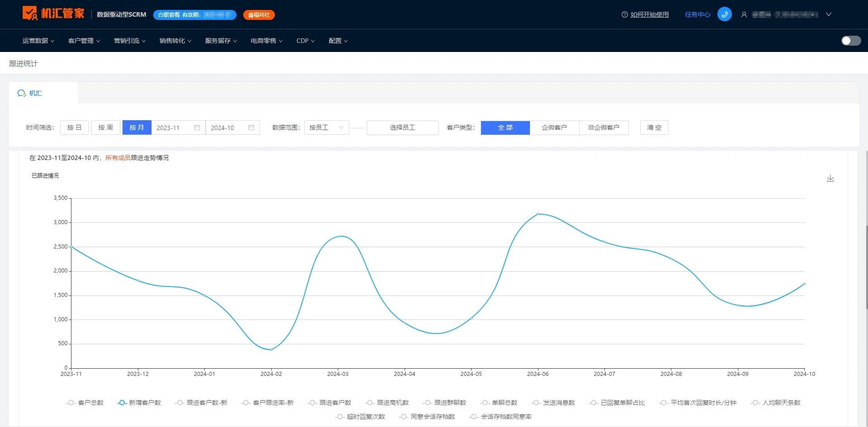Click the help question mark icon
This screenshot has width=868, height=427.
(624, 14)
